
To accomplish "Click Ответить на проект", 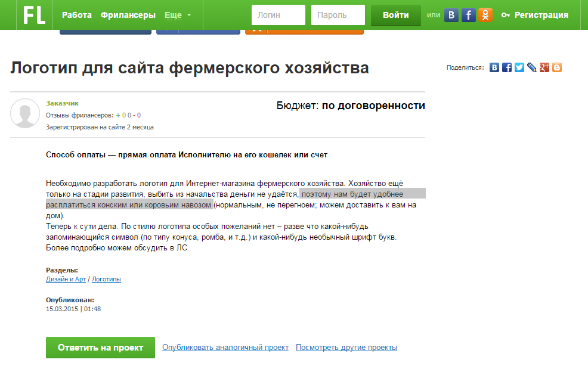I will tap(100, 347).
